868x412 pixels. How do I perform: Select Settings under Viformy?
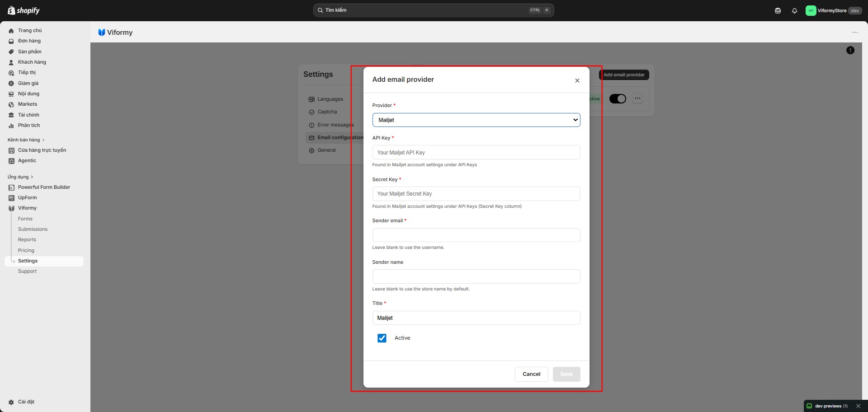[x=44, y=261]
